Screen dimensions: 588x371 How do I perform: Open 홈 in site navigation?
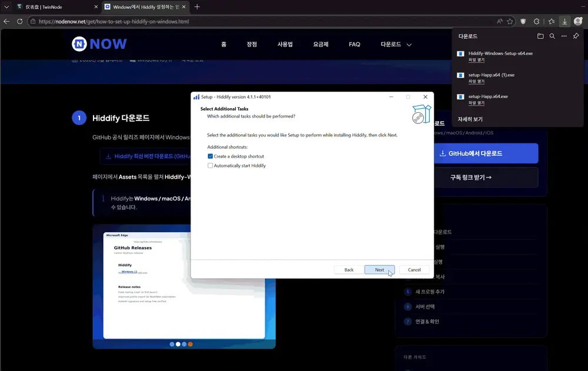pos(223,44)
